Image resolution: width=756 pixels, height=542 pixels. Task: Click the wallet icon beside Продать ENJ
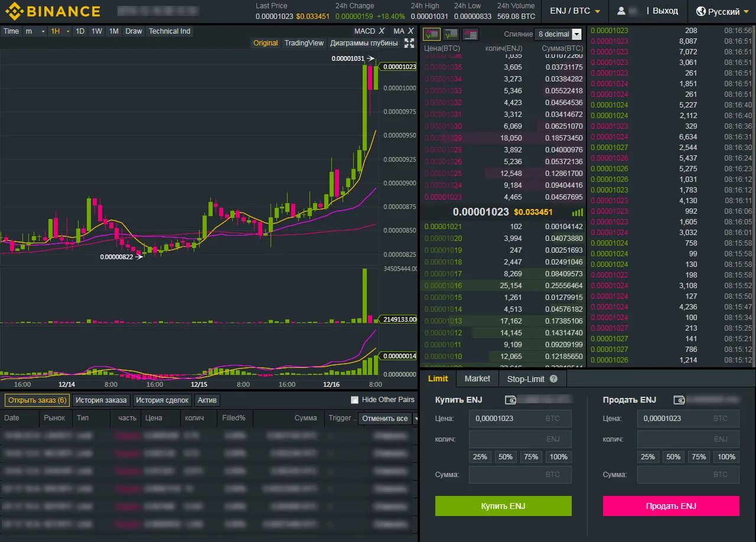(680, 400)
